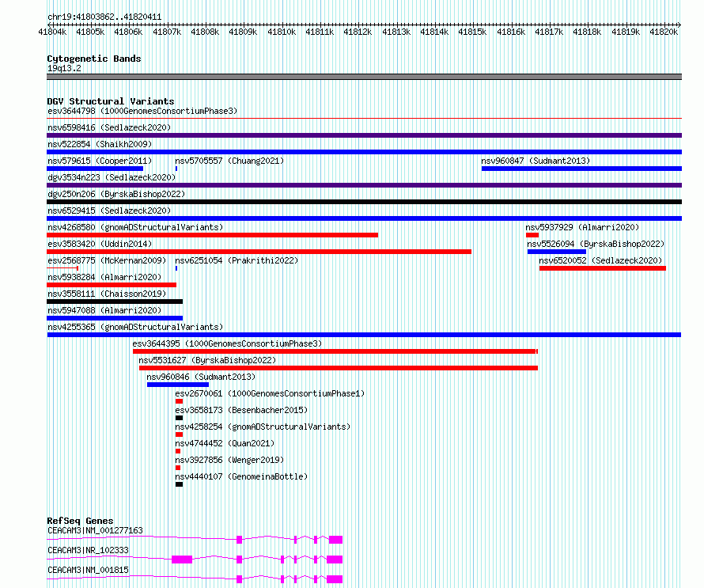This screenshot has width=704, height=588.
Task: Select the nsv5526094 (ByrskaBishop2022) blue bar
Action: (x=557, y=252)
